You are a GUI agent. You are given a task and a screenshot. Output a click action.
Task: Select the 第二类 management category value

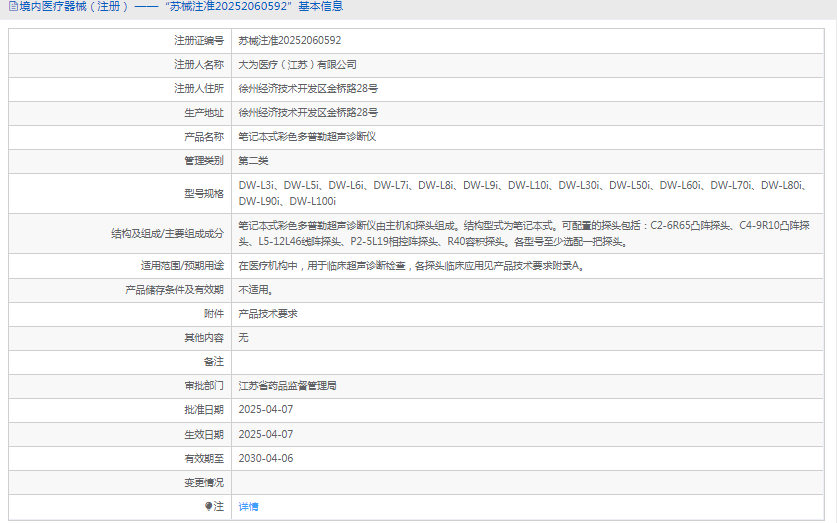click(253, 161)
